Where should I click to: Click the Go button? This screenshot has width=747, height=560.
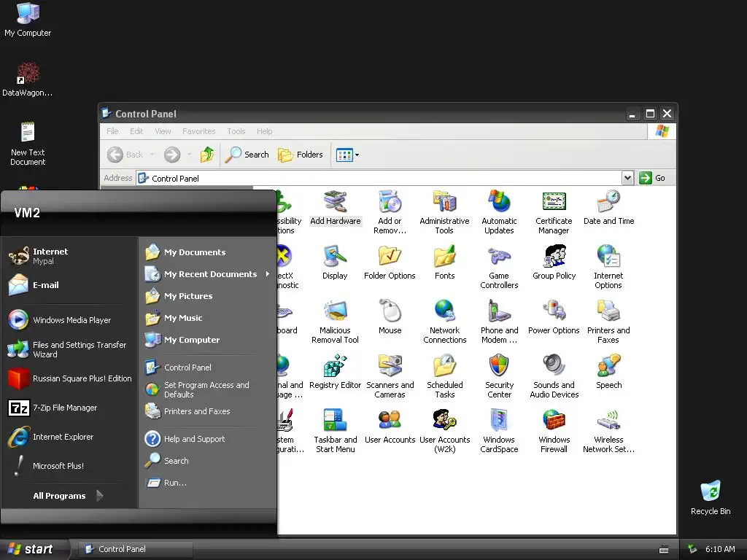coord(652,178)
